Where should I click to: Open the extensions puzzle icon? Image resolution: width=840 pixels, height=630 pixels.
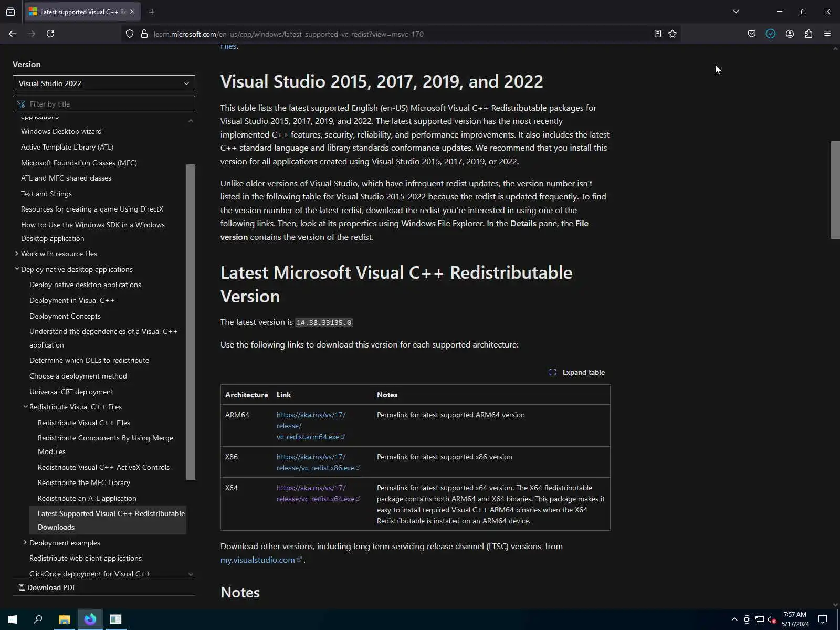[808, 34]
